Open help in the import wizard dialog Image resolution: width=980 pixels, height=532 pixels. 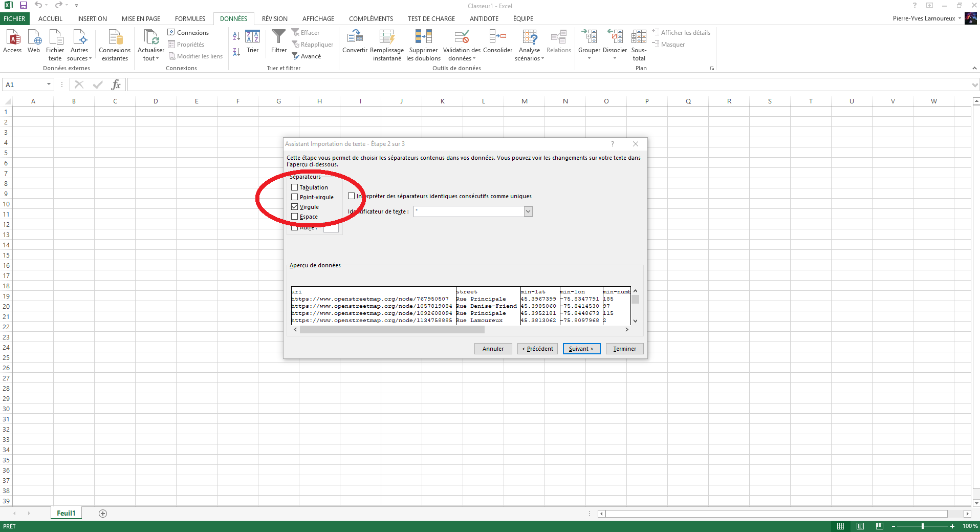coord(612,144)
